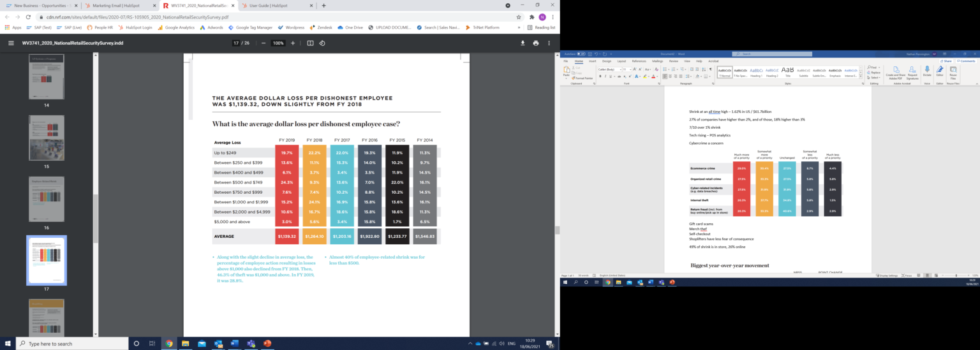
Task: Download the PDF from the viewer toolbar
Action: click(523, 43)
